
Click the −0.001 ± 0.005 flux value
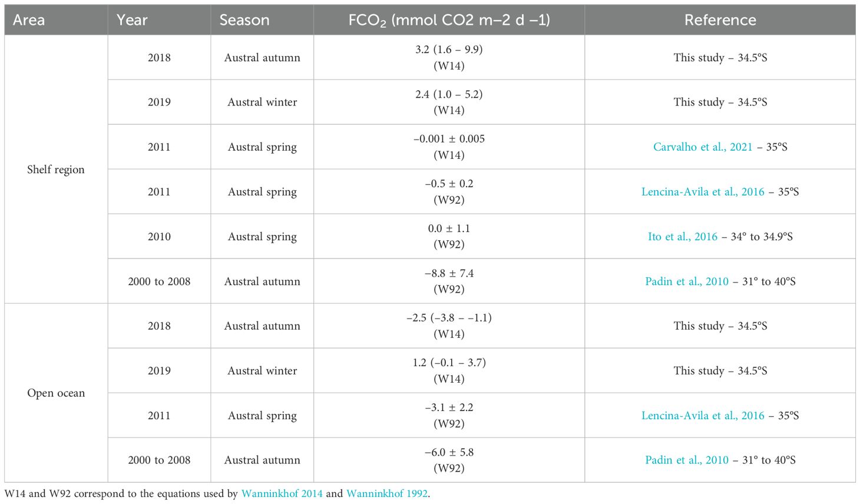[x=449, y=140]
